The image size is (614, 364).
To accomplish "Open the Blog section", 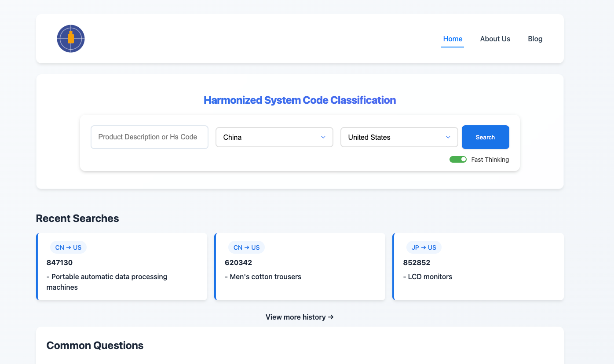I will tap(535, 39).
